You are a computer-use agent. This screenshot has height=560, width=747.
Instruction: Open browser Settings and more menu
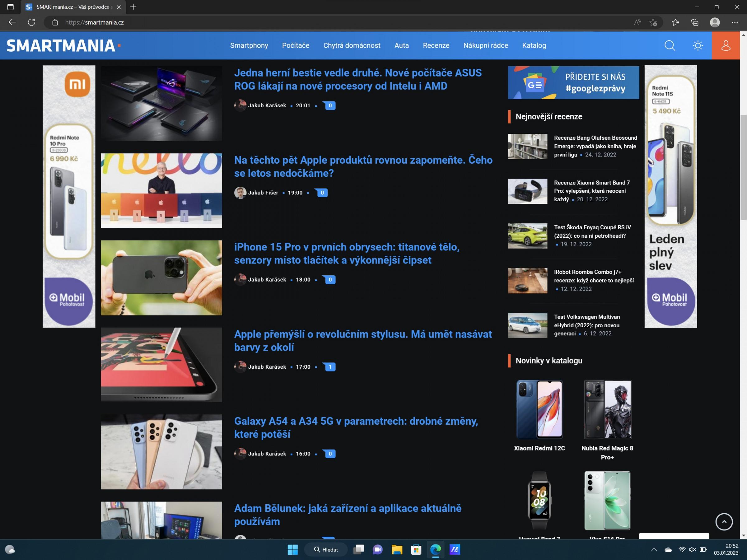[x=735, y=22]
